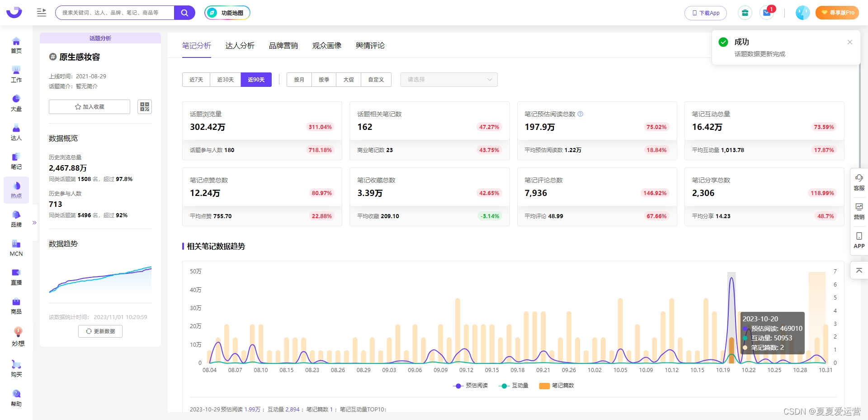
Task: Switch to the 达人分析 tab
Action: tap(240, 46)
